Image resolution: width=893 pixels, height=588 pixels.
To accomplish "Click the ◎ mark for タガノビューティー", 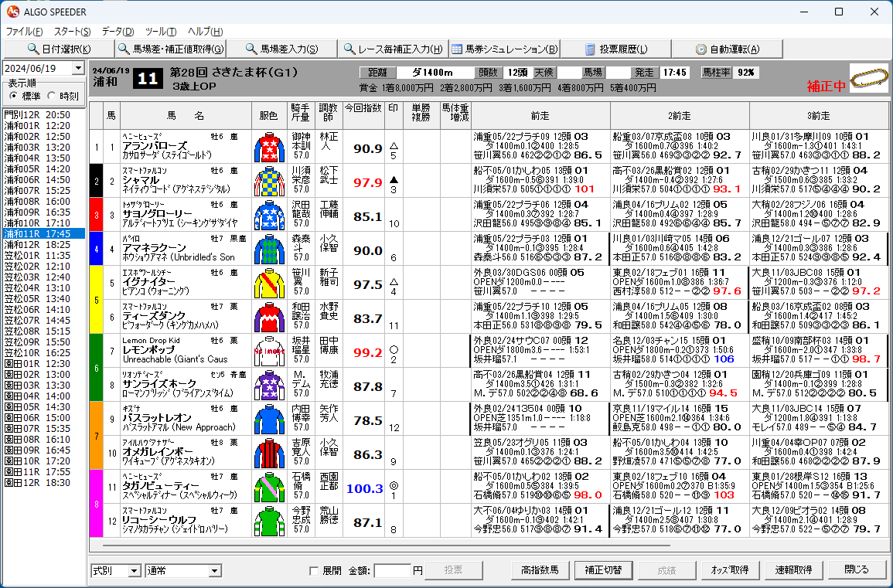I will tap(394, 485).
